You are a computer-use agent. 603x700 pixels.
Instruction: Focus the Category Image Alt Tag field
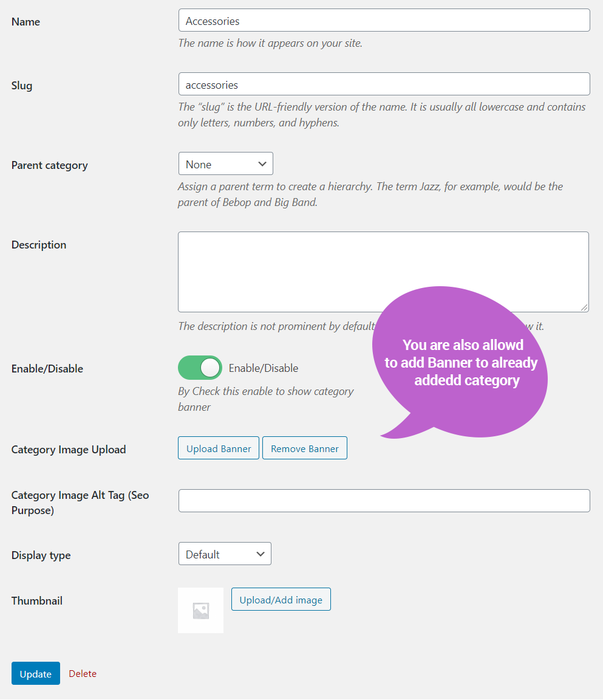click(384, 501)
